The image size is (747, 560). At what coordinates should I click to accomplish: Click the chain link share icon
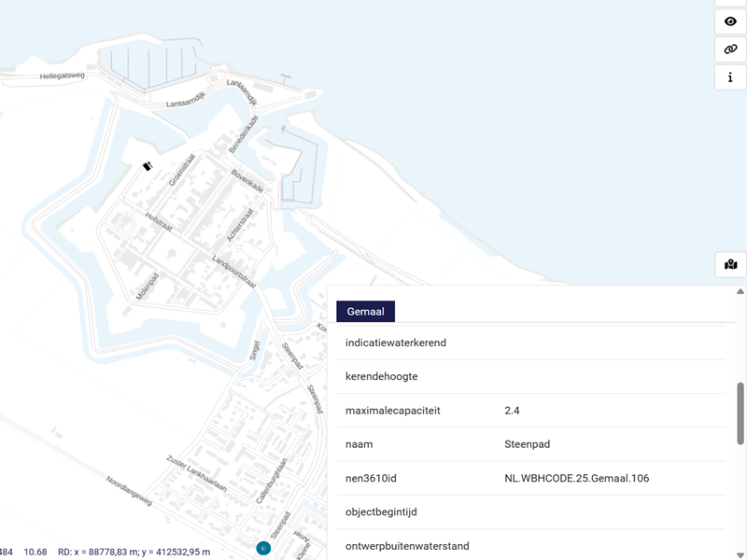[x=730, y=49]
